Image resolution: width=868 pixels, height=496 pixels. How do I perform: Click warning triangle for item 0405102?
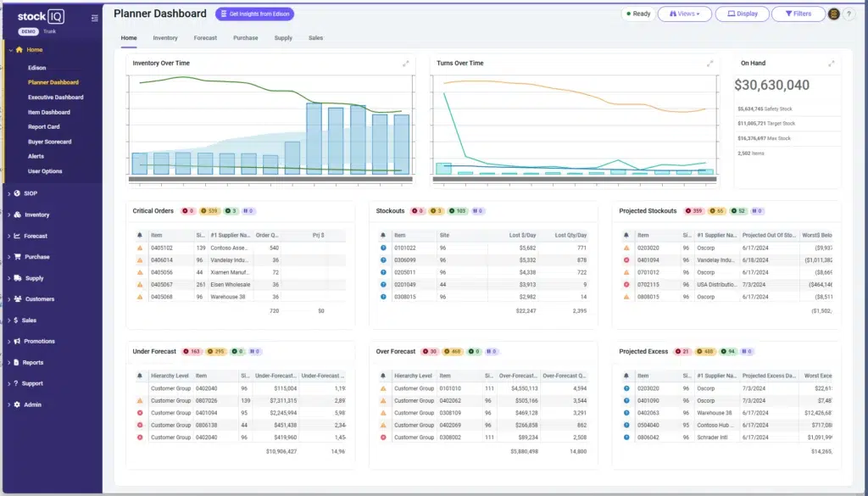140,248
